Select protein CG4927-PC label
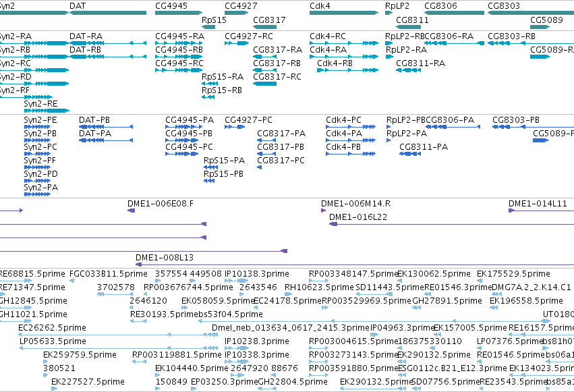Screen dimensions: 574x392 (x=249, y=119)
